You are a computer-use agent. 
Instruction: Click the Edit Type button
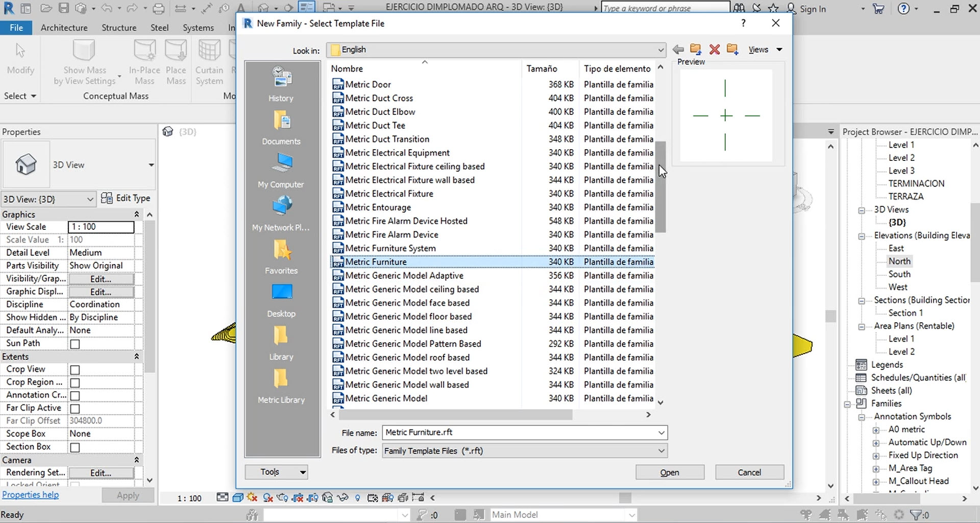[126, 198]
